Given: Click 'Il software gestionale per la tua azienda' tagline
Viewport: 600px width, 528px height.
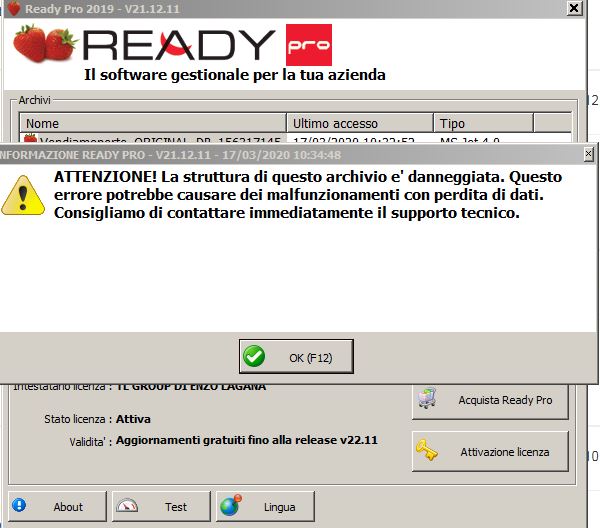Looking at the screenshot, I should tap(235, 75).
